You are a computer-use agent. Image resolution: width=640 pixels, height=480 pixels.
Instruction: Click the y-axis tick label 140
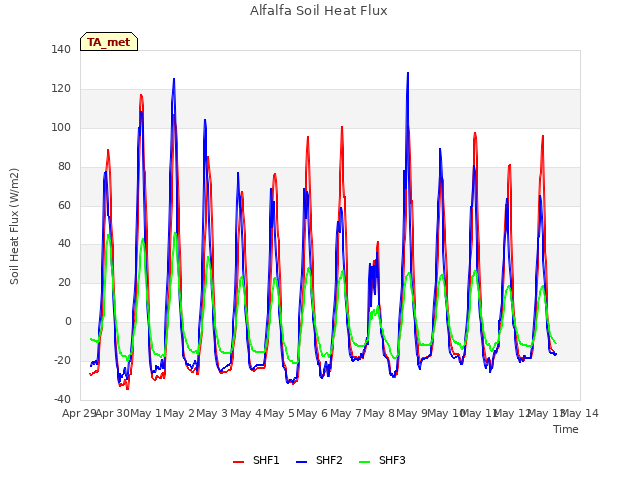61,49
